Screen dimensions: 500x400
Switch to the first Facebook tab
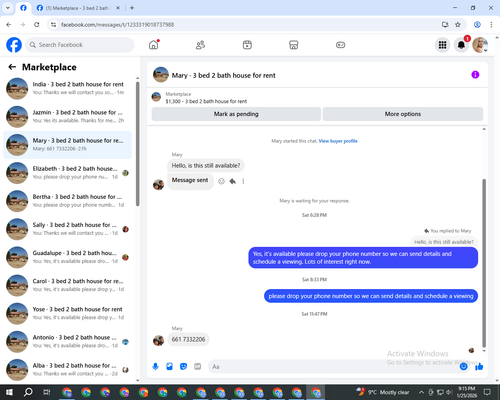point(23,8)
